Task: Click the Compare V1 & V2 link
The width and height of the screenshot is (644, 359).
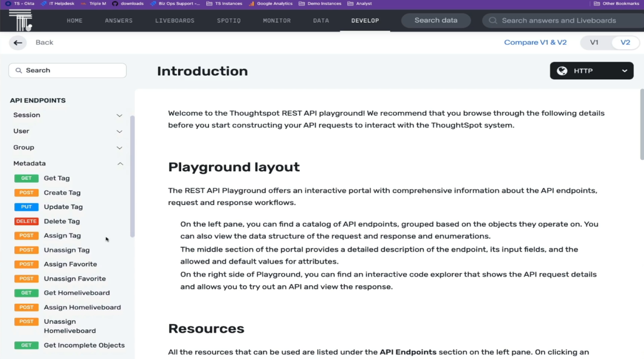Action: coord(535,43)
